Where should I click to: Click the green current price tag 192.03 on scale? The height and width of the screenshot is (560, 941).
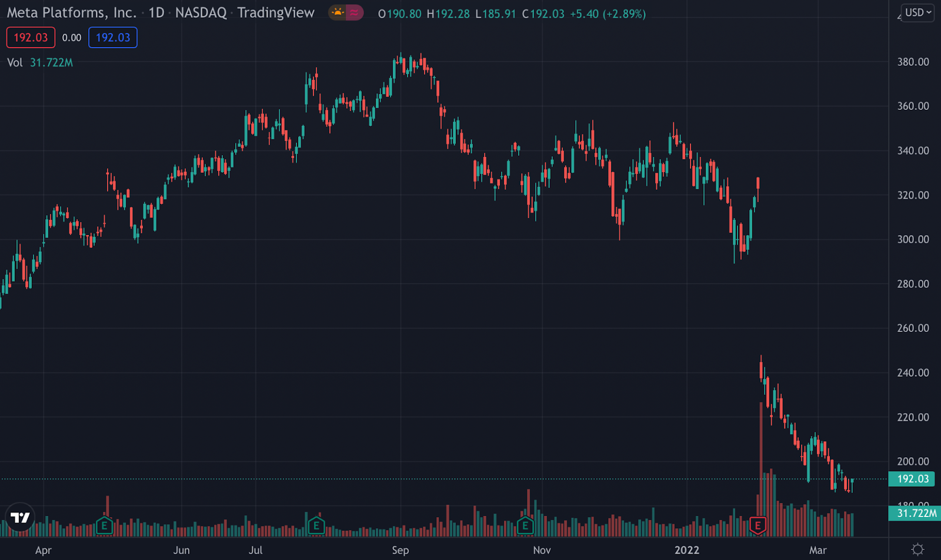[x=912, y=479]
